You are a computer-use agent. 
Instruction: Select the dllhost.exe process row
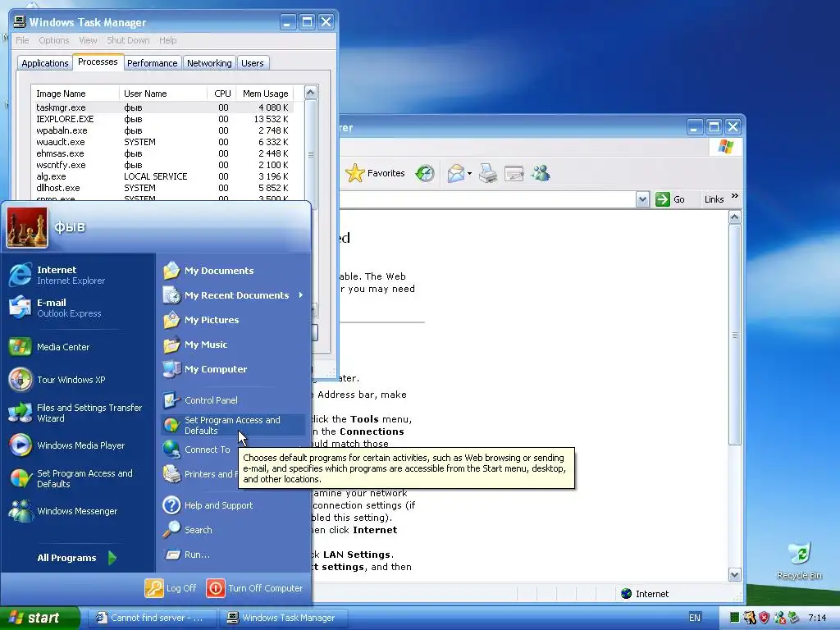pos(162,188)
